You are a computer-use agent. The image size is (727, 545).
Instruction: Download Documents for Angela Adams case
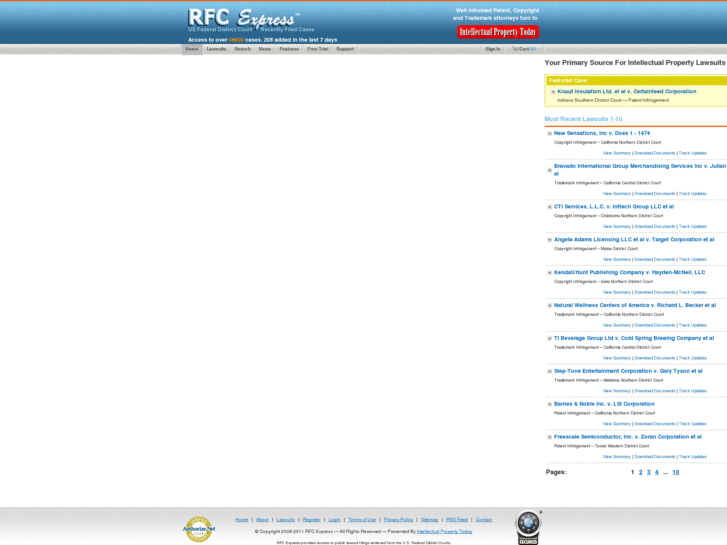655,260
